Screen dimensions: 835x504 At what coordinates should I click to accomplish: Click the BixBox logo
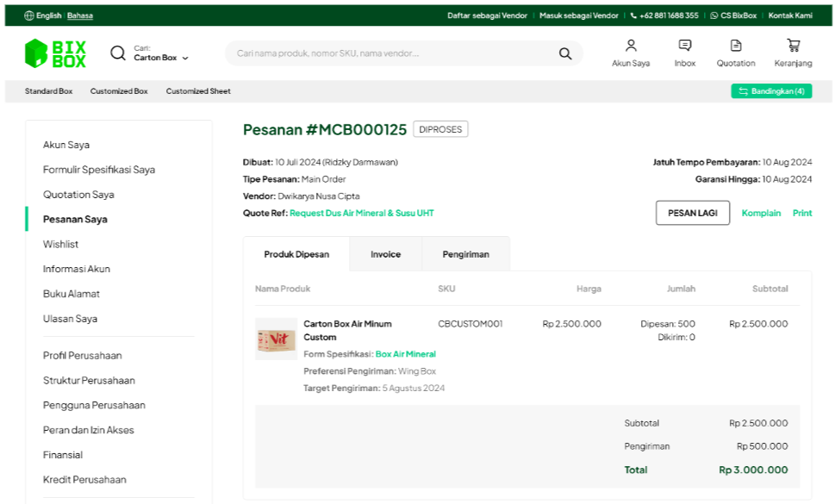[55, 53]
